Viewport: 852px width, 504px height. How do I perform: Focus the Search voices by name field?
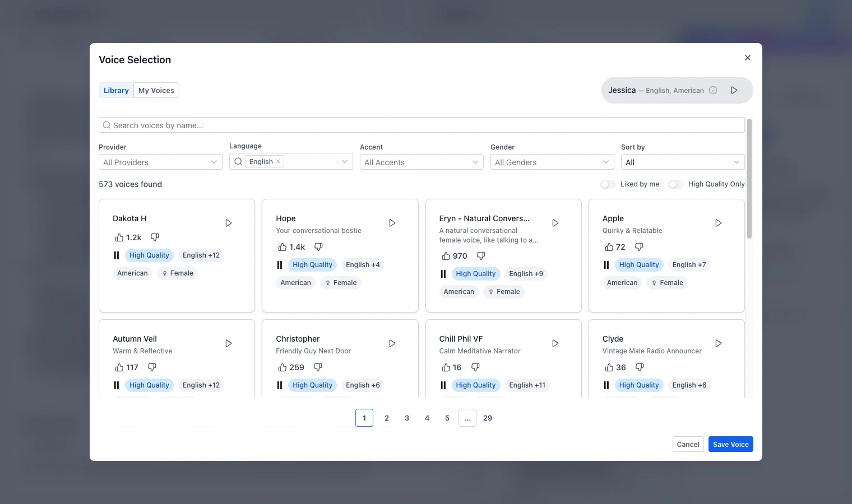click(x=422, y=125)
